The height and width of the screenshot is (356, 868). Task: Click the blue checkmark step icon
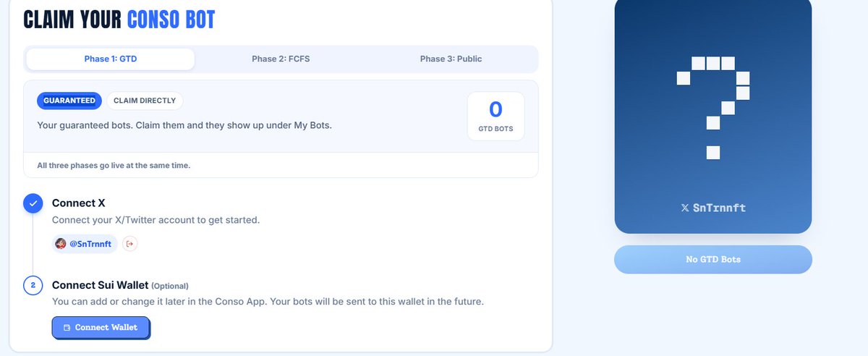coord(33,203)
